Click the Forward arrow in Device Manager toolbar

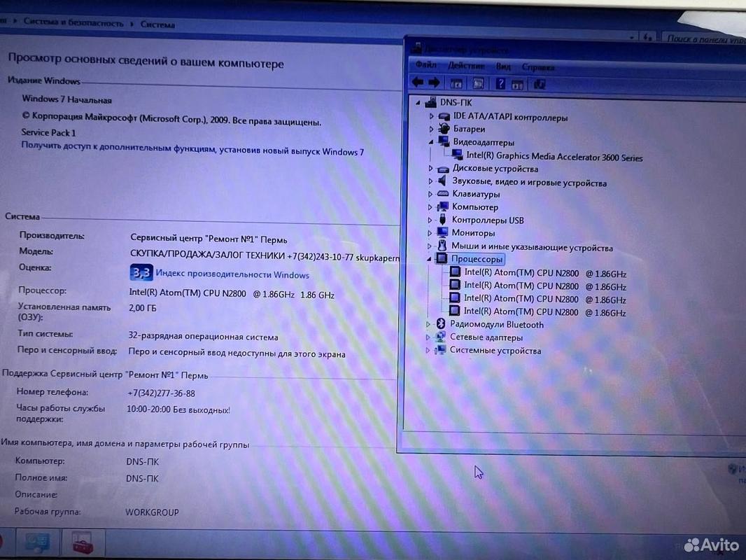(434, 83)
